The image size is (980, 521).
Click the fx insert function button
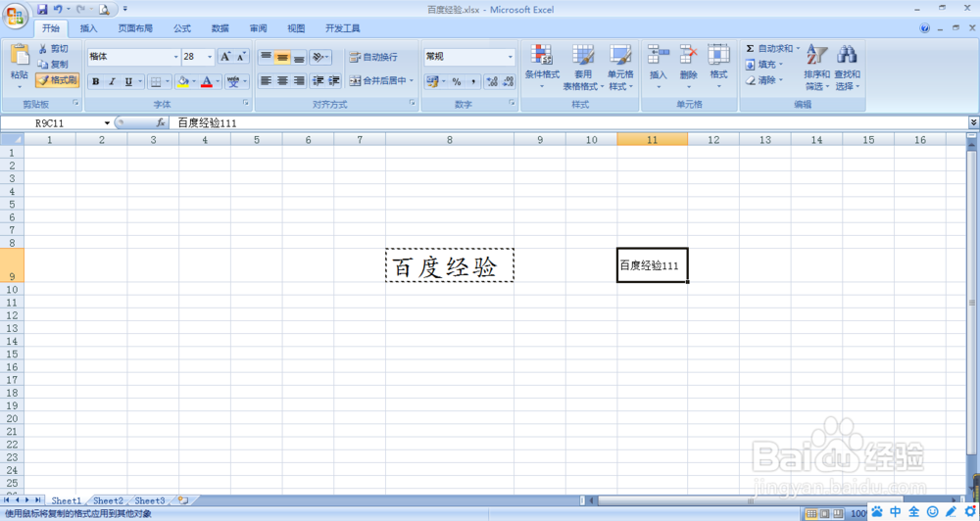click(161, 123)
